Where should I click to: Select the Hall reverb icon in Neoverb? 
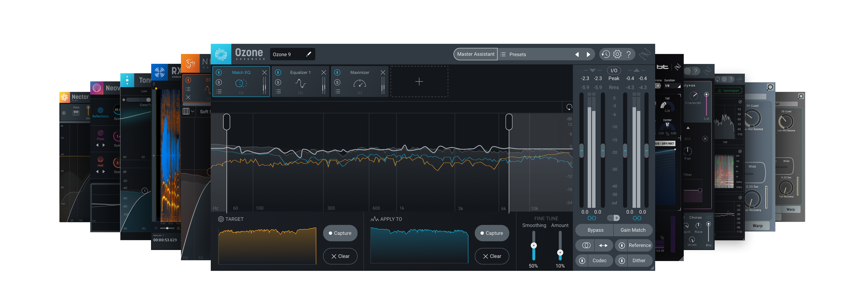[100, 160]
